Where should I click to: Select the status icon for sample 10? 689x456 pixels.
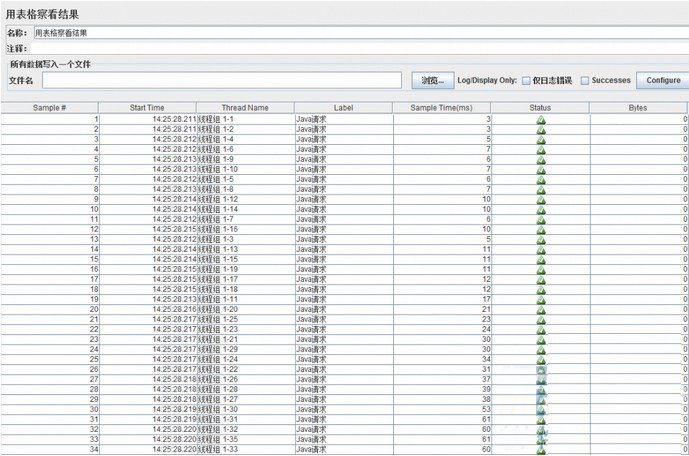click(541, 209)
